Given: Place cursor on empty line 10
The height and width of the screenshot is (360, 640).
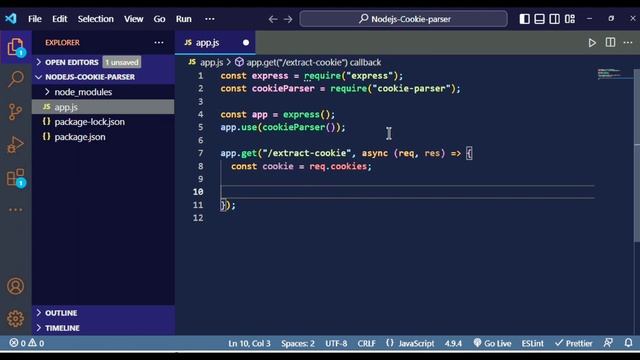Looking at the screenshot, I should coord(407,192).
